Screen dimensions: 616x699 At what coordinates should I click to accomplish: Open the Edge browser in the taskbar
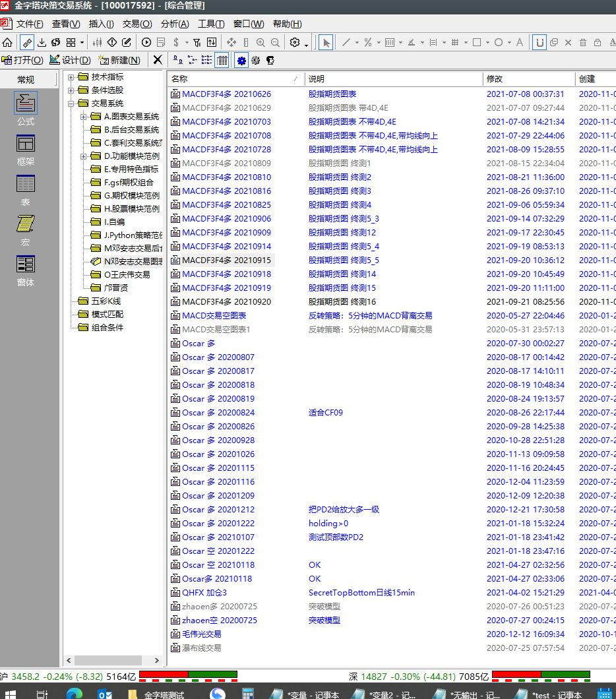coord(75,694)
